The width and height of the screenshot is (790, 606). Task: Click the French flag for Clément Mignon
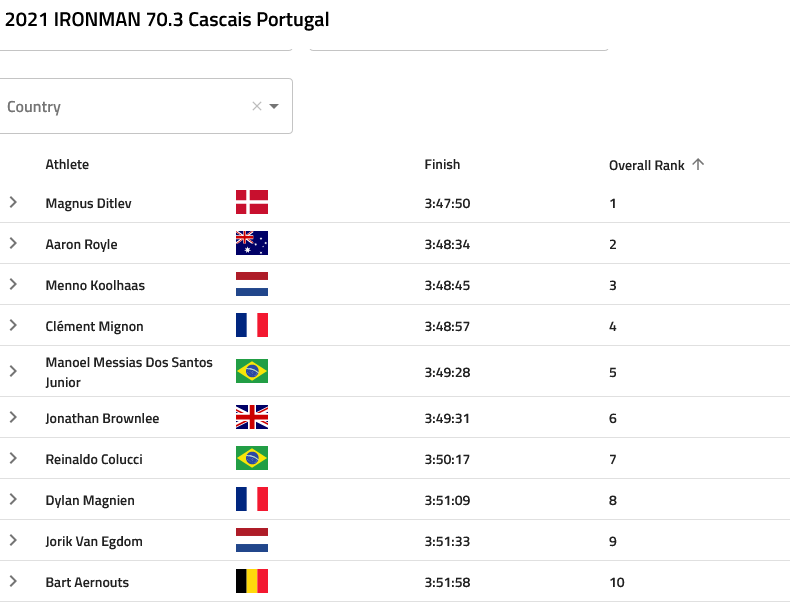click(x=252, y=325)
